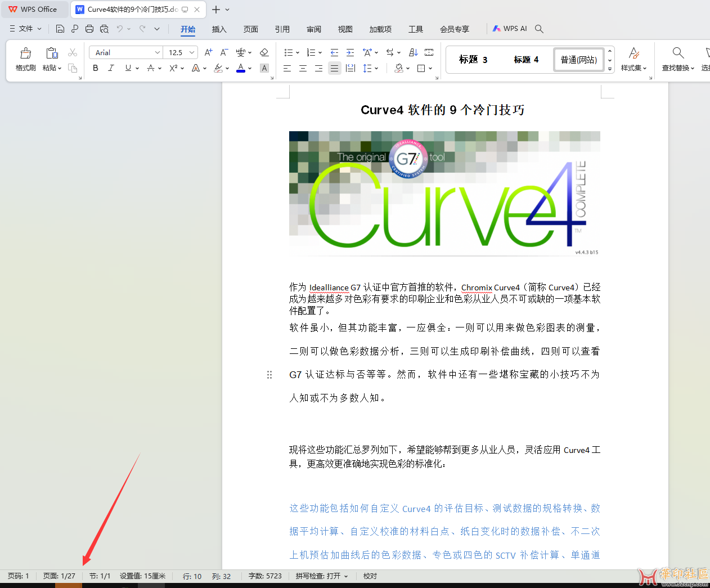Open the 文件 (File) menu
This screenshot has width=710, height=588.
pos(25,29)
